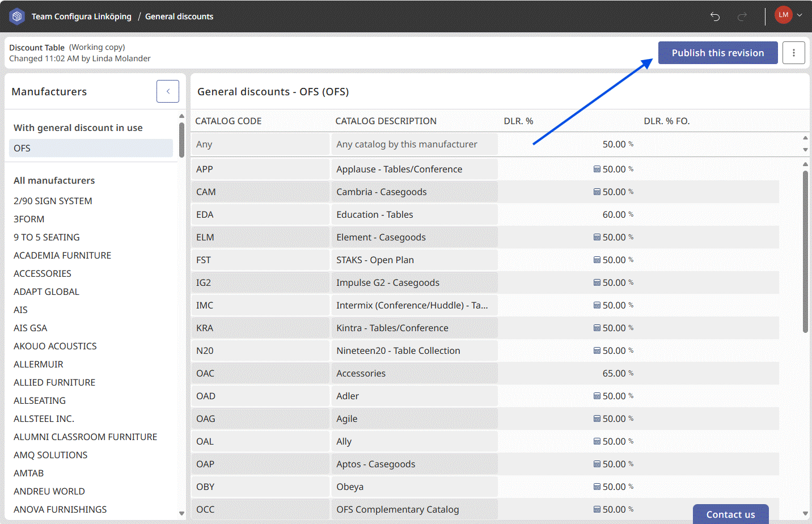Click the Obeya description cell
Viewport: 812px width, 524px height.
click(x=415, y=487)
